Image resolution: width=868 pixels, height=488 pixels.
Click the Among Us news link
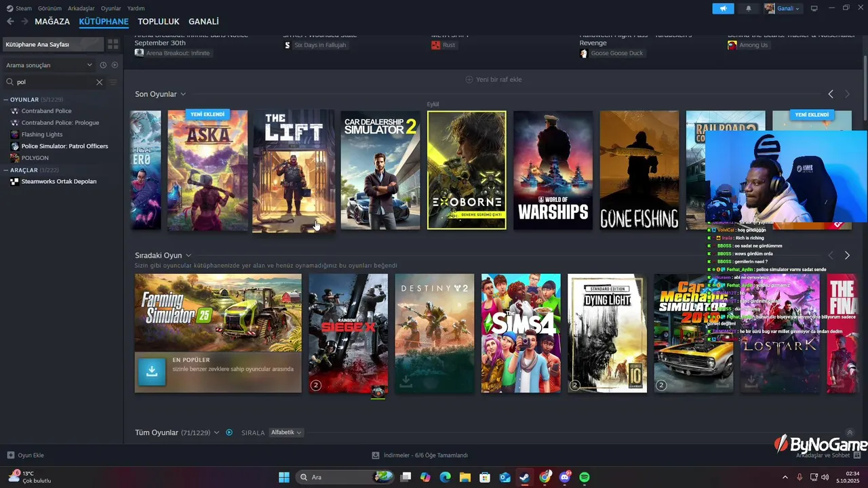(x=748, y=45)
